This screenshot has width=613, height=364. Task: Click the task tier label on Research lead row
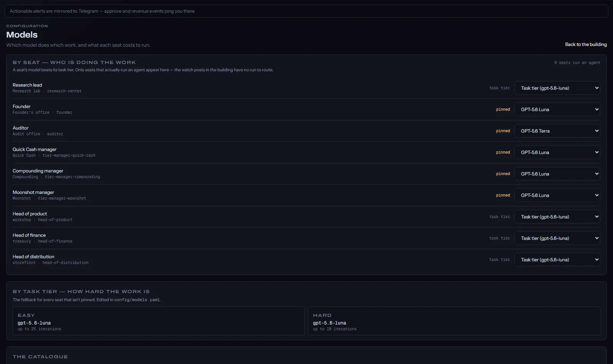(x=500, y=88)
